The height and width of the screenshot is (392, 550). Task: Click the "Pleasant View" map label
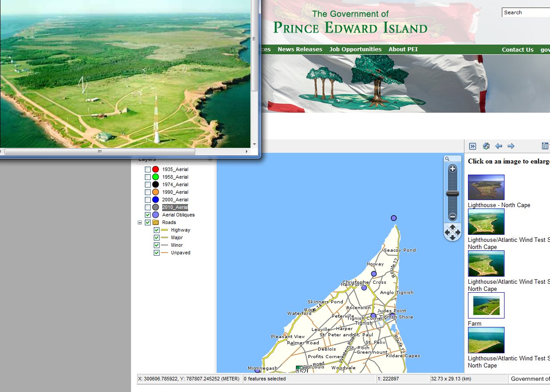pos(288,337)
